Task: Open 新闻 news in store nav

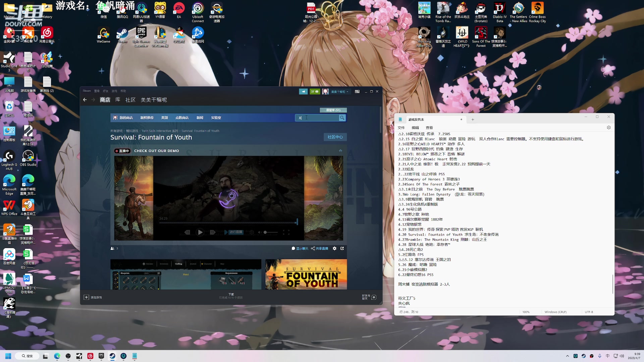Action: pos(200,118)
